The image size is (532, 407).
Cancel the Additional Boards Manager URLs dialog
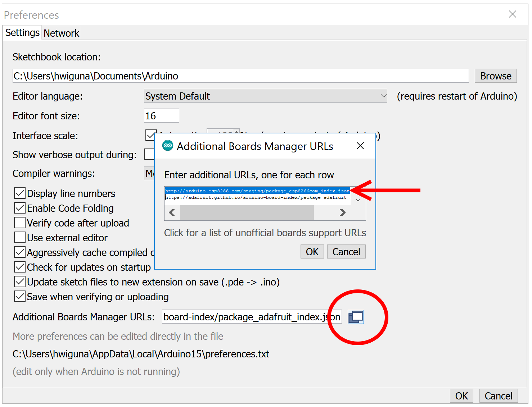pos(346,252)
